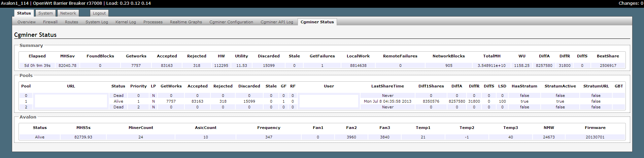
Task: Click the Summary DiffA value 8257580
Action: tap(544, 65)
